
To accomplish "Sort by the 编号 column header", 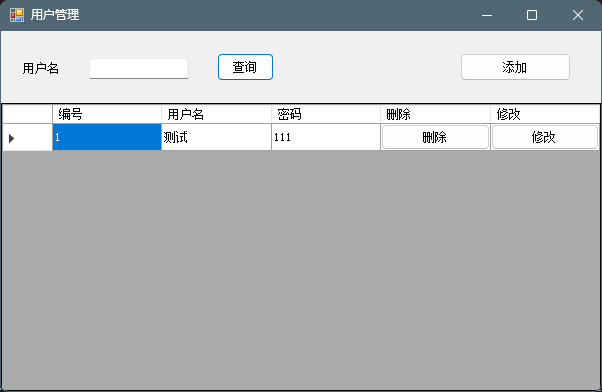I will [x=107, y=114].
